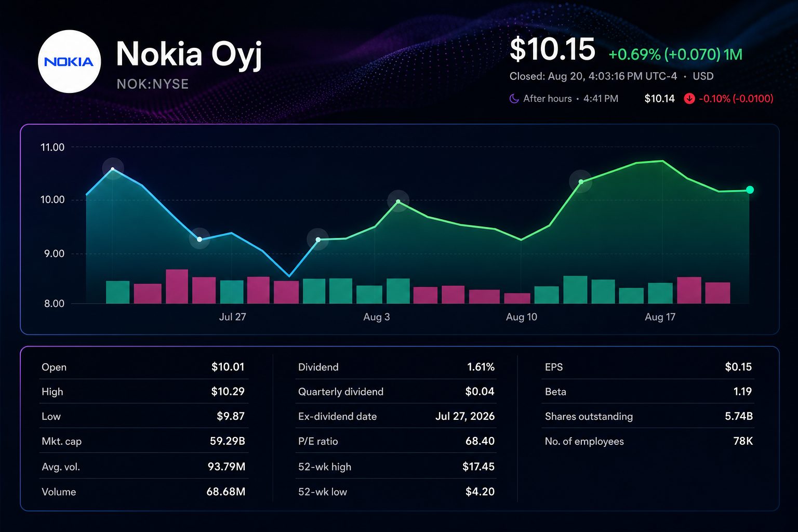This screenshot has height=532, width=798.
Task: Click the Beta row label
Action: point(555,392)
